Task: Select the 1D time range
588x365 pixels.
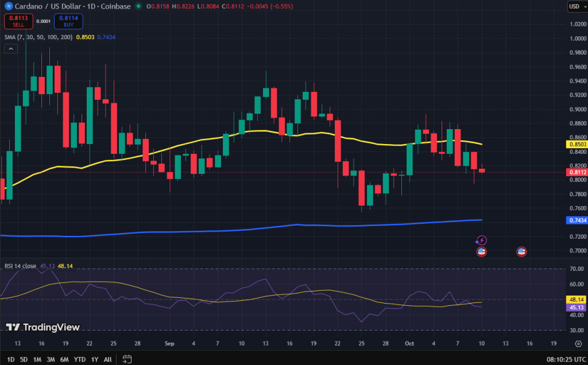Action: [10, 359]
